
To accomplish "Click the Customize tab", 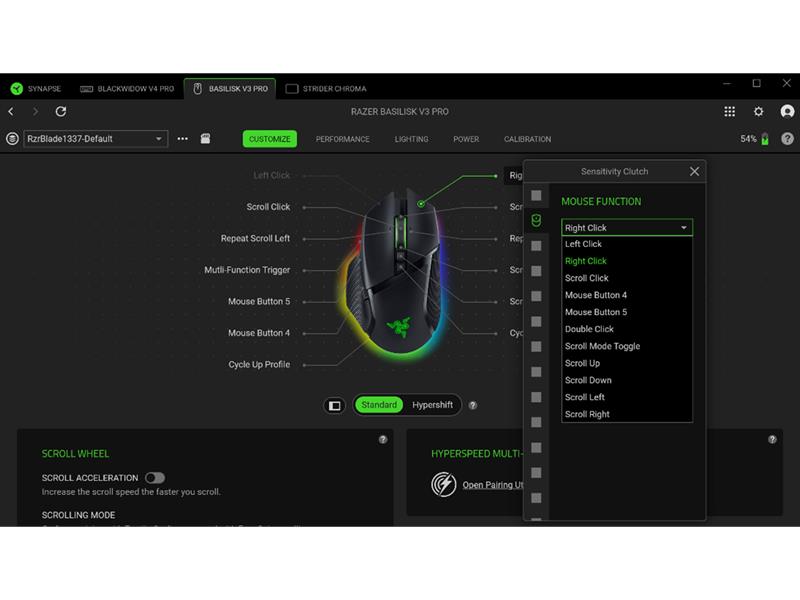I will (269, 139).
